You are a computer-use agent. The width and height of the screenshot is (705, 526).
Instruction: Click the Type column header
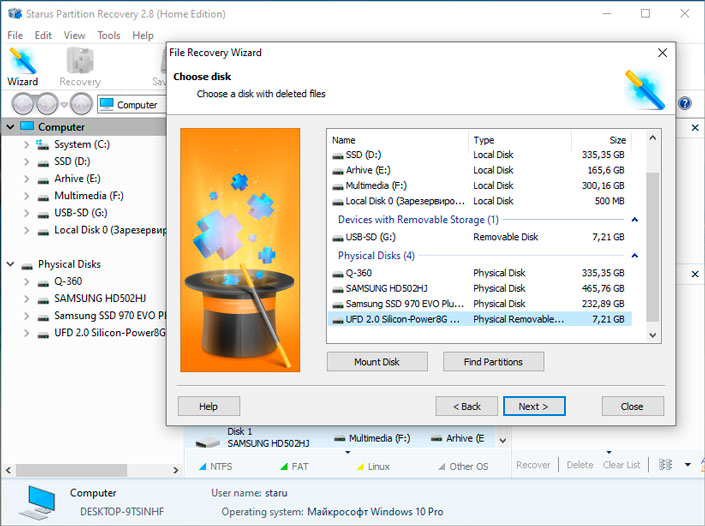point(520,140)
